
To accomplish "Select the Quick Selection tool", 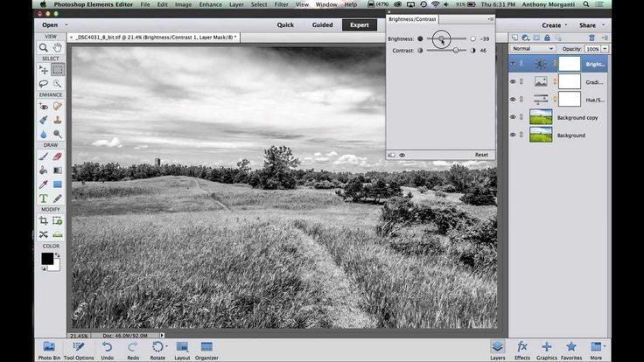I will [x=58, y=84].
